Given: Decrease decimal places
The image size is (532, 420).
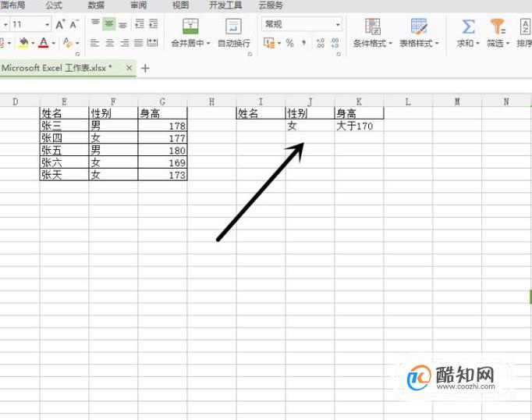Looking at the screenshot, I should [335, 43].
